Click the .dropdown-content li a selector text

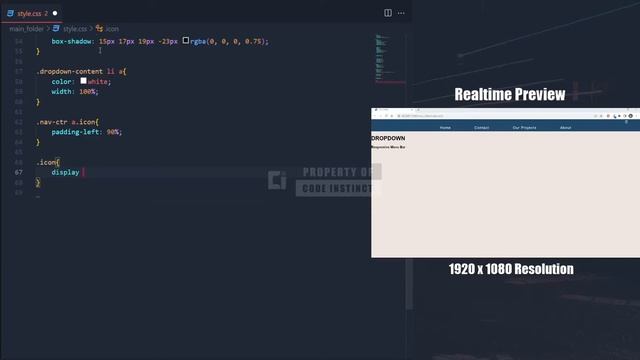[x=81, y=71]
